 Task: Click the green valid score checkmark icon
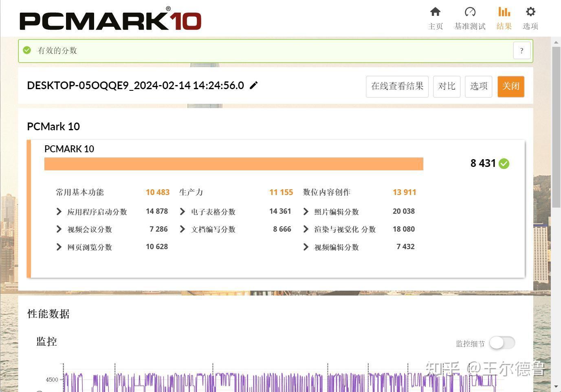27,50
